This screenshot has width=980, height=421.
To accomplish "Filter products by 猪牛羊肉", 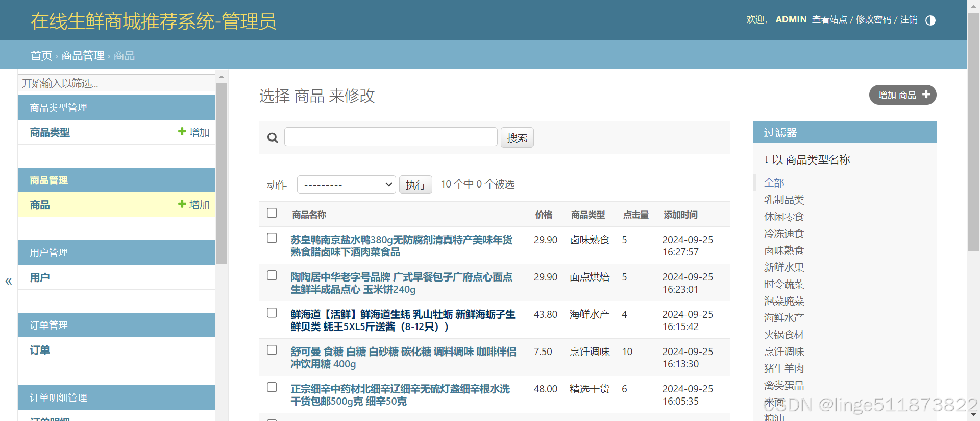I will pos(784,368).
